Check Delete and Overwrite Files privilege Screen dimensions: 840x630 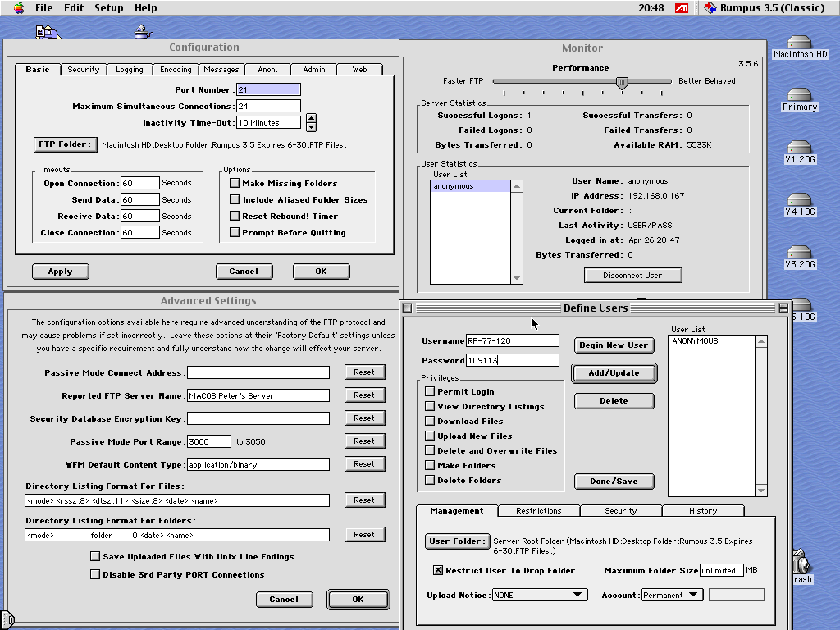(430, 450)
